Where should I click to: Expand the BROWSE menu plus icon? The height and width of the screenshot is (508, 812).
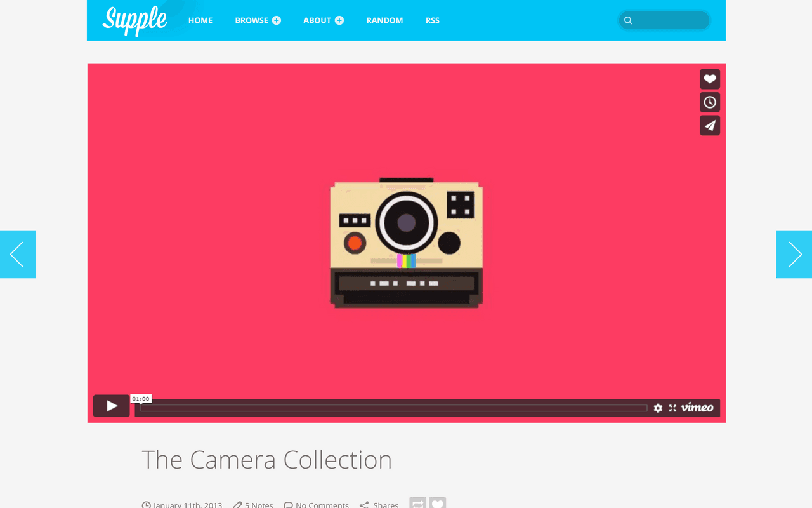click(x=277, y=20)
